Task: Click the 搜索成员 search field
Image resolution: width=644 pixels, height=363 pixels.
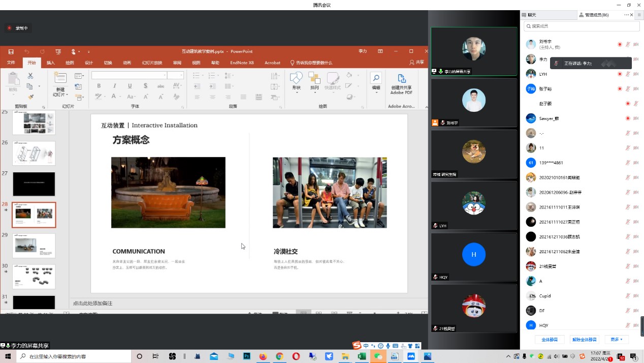Action: (x=582, y=26)
